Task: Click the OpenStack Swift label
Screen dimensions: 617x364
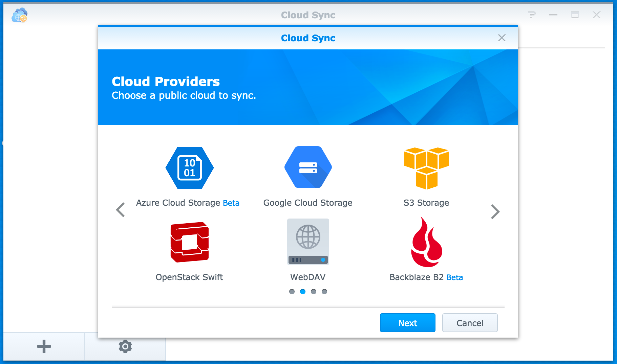Action: (189, 277)
